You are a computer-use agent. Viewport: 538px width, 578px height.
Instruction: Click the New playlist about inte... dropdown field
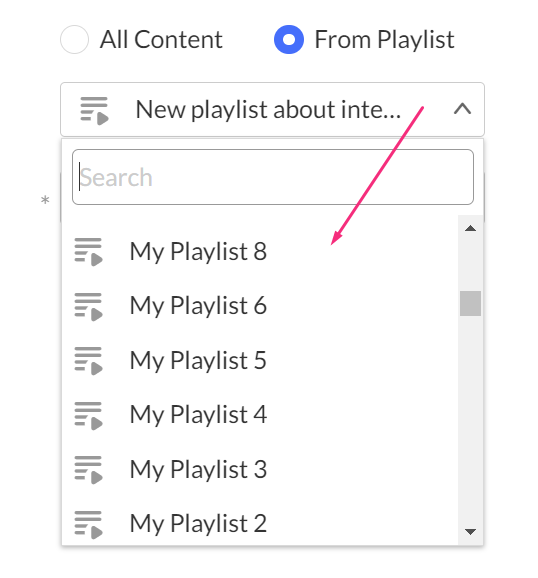(x=272, y=109)
